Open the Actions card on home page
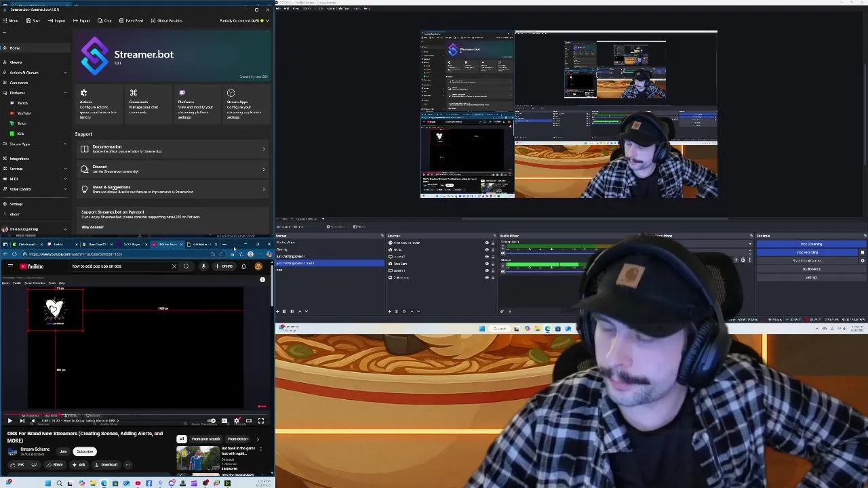The width and height of the screenshot is (868, 488). pos(98,104)
